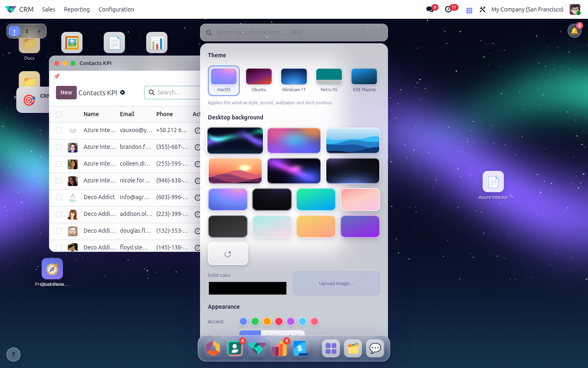Open the Reporting menu

coord(77,9)
